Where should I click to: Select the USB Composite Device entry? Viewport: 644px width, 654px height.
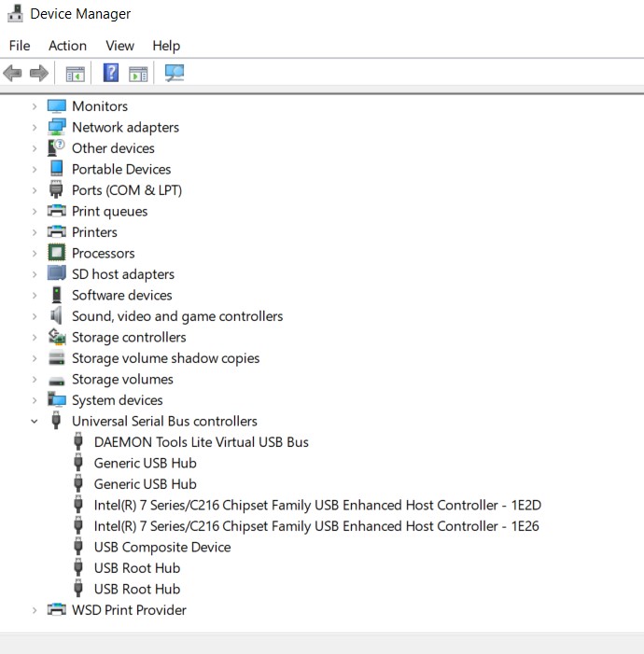[162, 547]
